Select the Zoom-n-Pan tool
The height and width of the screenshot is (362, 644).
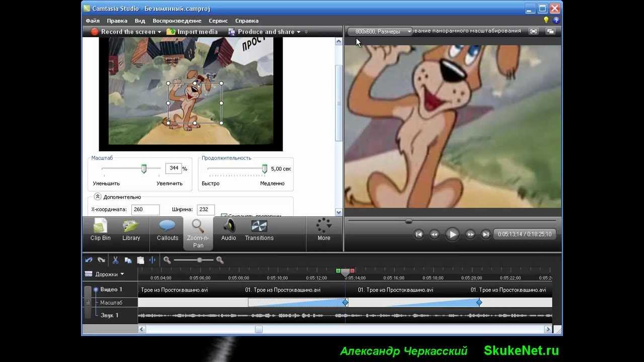tap(198, 233)
